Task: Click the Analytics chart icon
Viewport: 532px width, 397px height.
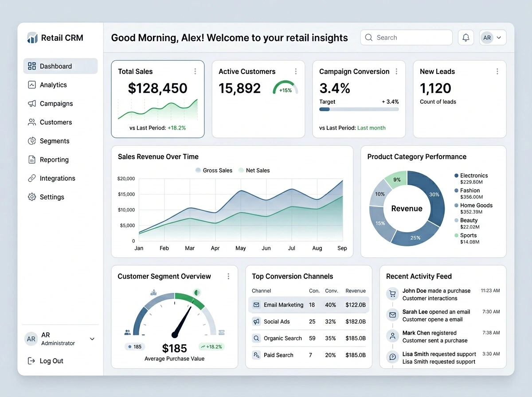Action: click(x=32, y=85)
